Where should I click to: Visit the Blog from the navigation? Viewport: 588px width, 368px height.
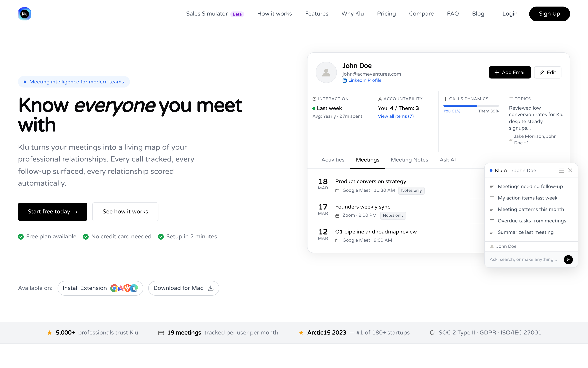pyautogui.click(x=478, y=14)
